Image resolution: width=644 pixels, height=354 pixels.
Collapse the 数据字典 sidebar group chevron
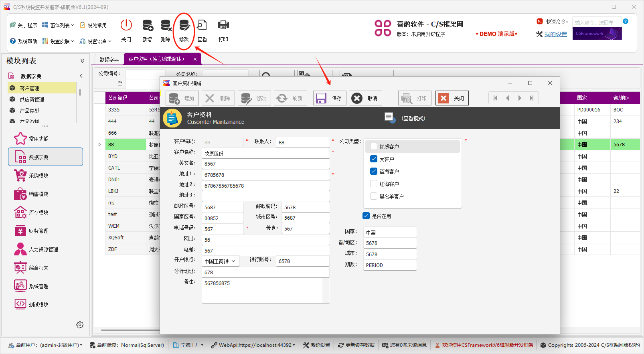(x=81, y=76)
